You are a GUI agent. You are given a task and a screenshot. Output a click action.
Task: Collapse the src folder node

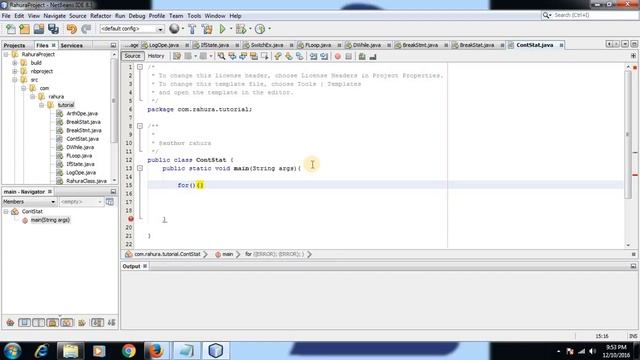[x=15, y=80]
